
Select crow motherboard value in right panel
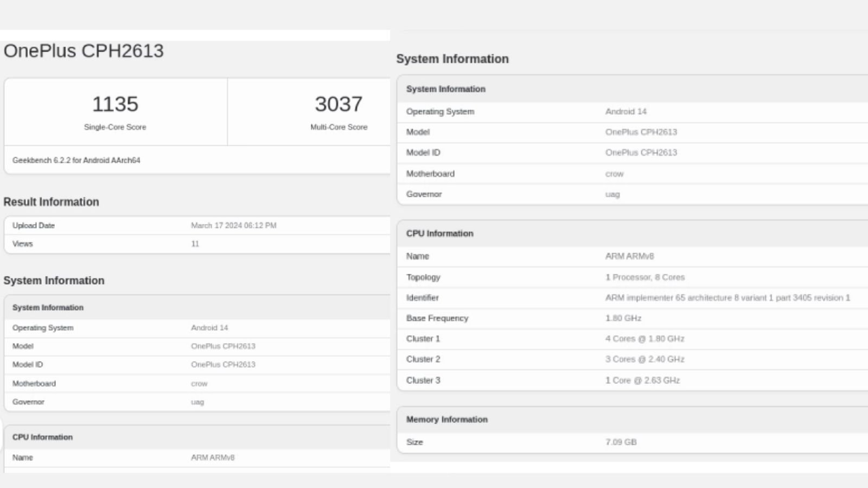pos(615,174)
